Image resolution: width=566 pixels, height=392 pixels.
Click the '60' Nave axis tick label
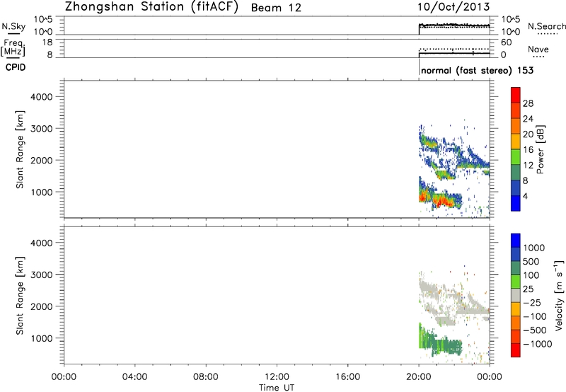pos(506,42)
